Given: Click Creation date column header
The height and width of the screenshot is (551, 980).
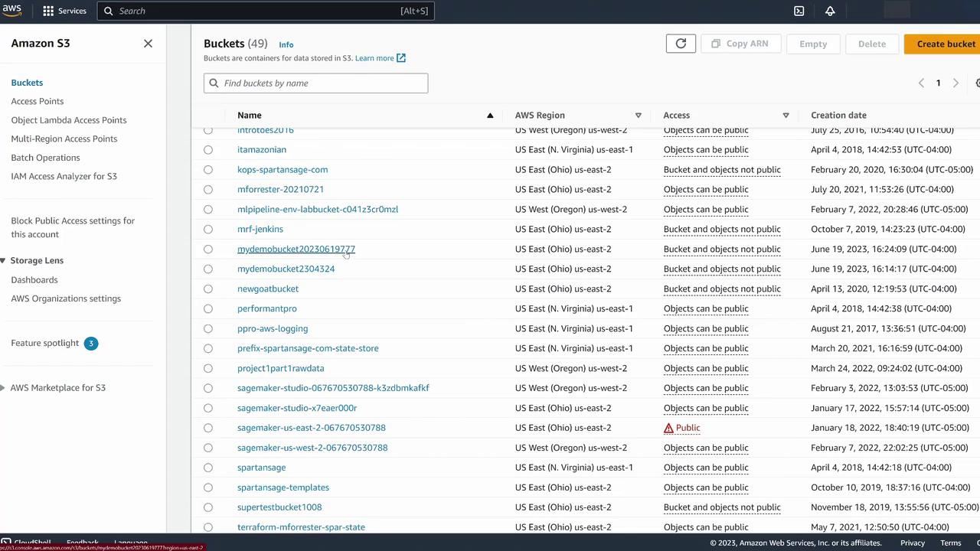Looking at the screenshot, I should (x=838, y=116).
